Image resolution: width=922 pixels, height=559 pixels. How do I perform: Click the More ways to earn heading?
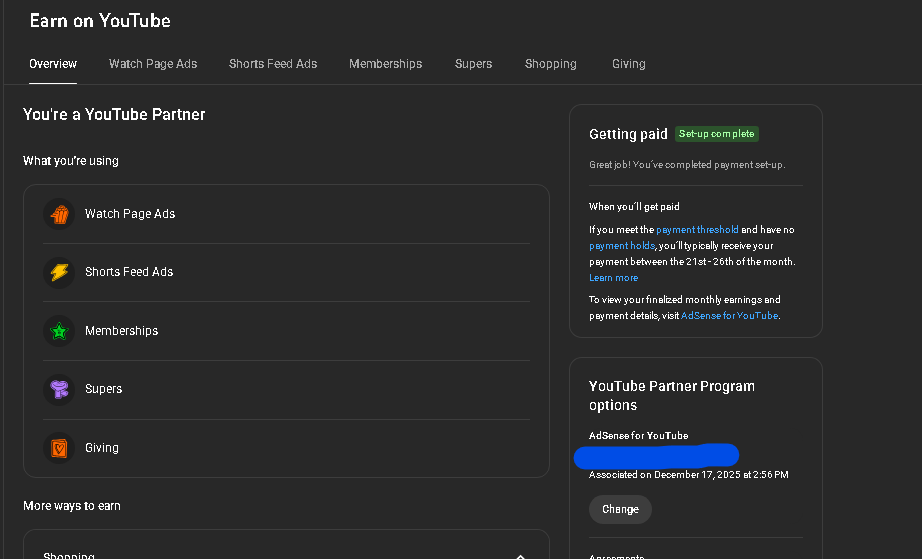pyautogui.click(x=72, y=506)
